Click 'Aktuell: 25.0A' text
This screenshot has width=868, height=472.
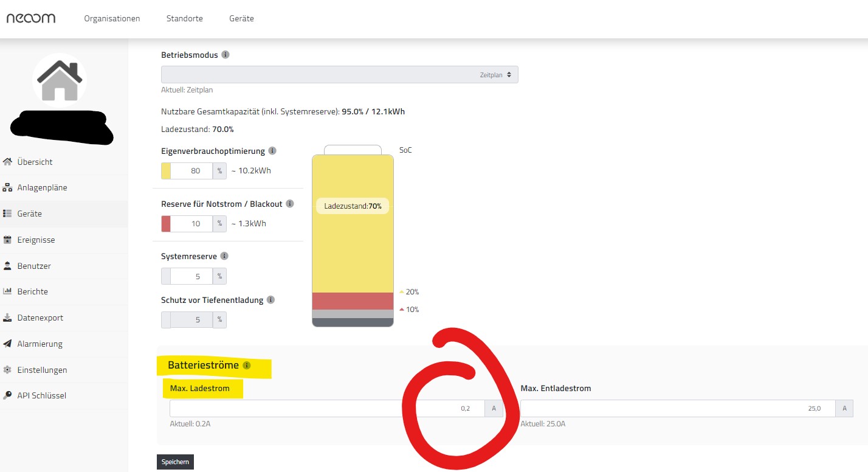click(x=543, y=423)
